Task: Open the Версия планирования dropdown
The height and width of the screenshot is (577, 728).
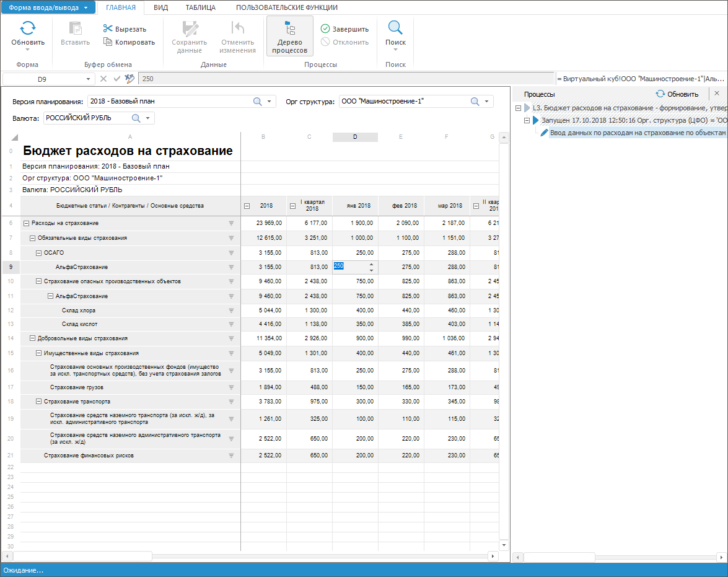Action: 270,102
